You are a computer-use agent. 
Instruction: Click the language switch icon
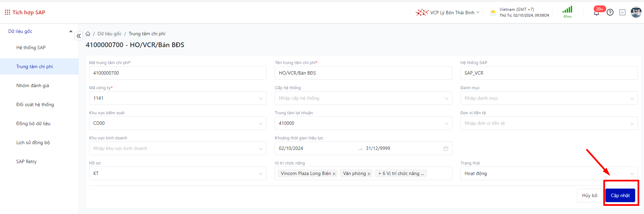pos(622,13)
